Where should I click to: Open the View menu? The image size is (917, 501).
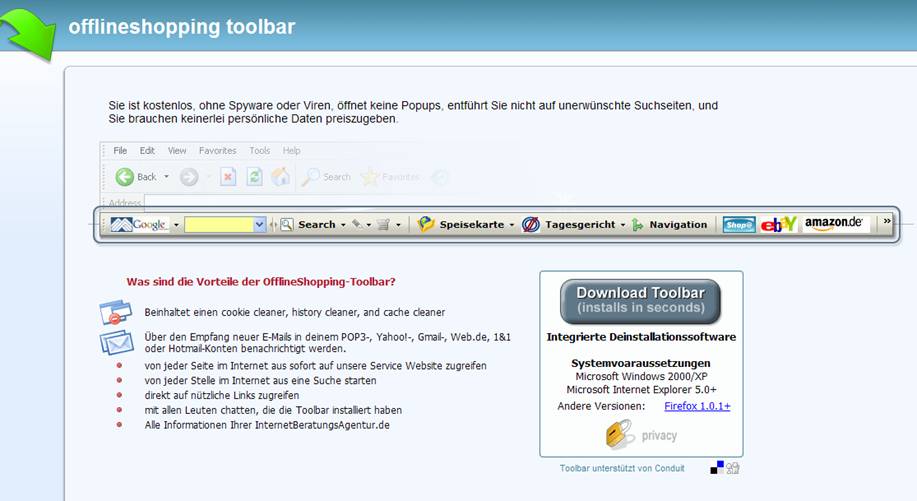click(177, 151)
